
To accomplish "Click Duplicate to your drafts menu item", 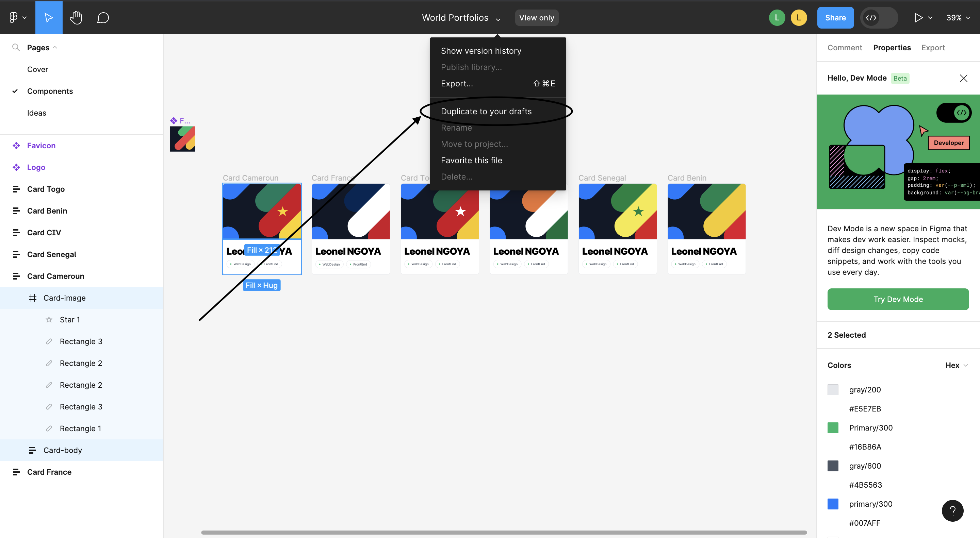I will click(486, 111).
